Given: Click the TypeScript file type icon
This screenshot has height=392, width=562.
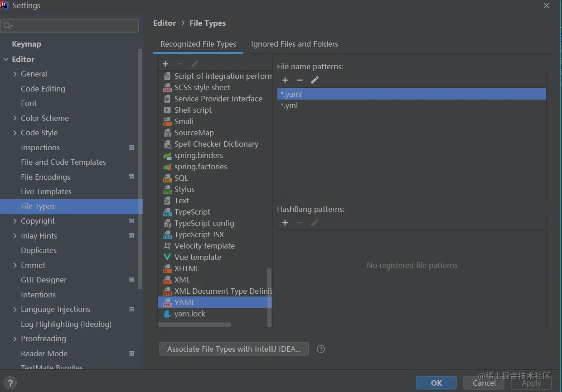Looking at the screenshot, I should tap(167, 212).
